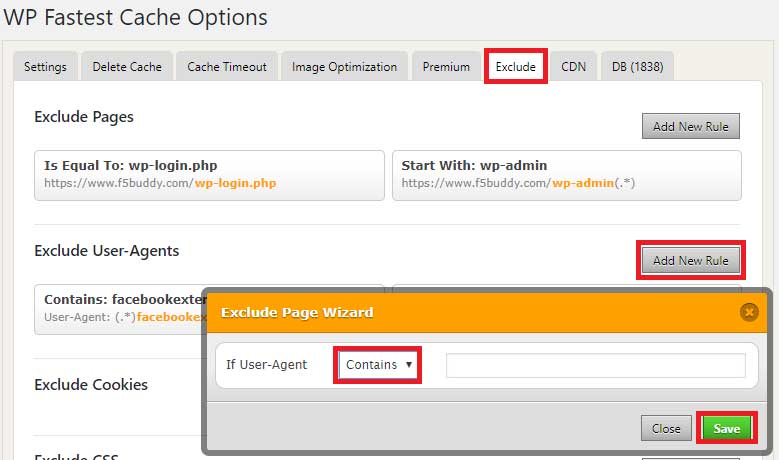Image resolution: width=779 pixels, height=460 pixels.
Task: Go to the Cache Timeout tab
Action: pyautogui.click(x=227, y=67)
